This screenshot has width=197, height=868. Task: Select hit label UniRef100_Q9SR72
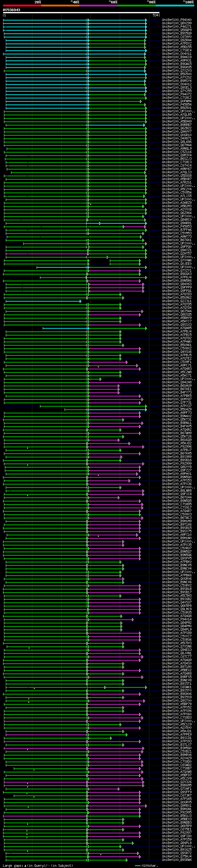177,853
